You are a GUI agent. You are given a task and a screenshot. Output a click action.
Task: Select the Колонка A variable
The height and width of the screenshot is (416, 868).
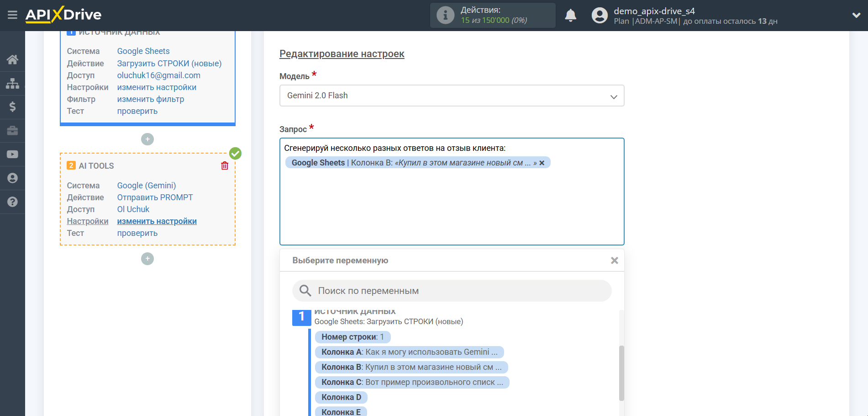pyautogui.click(x=409, y=352)
